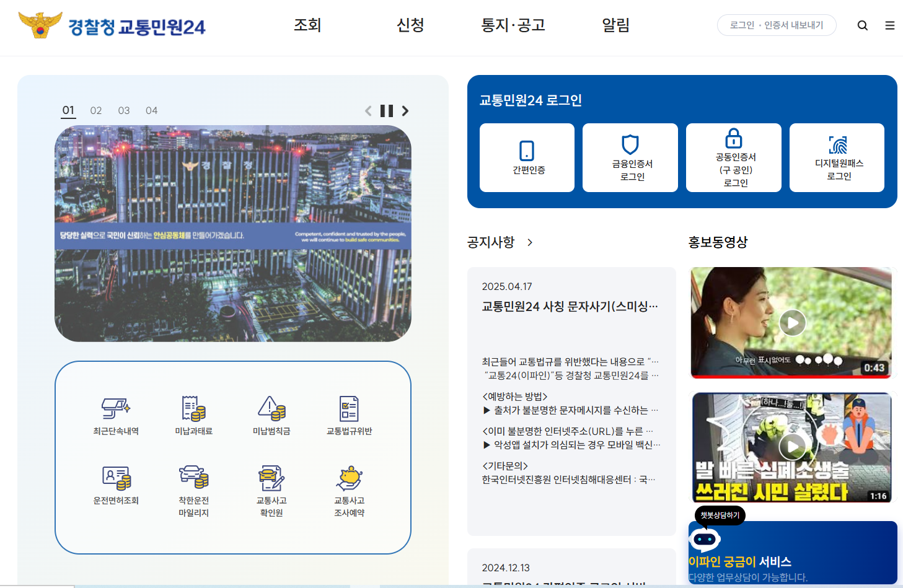
Task: Play the 0:43 promotional video
Action: (792, 323)
